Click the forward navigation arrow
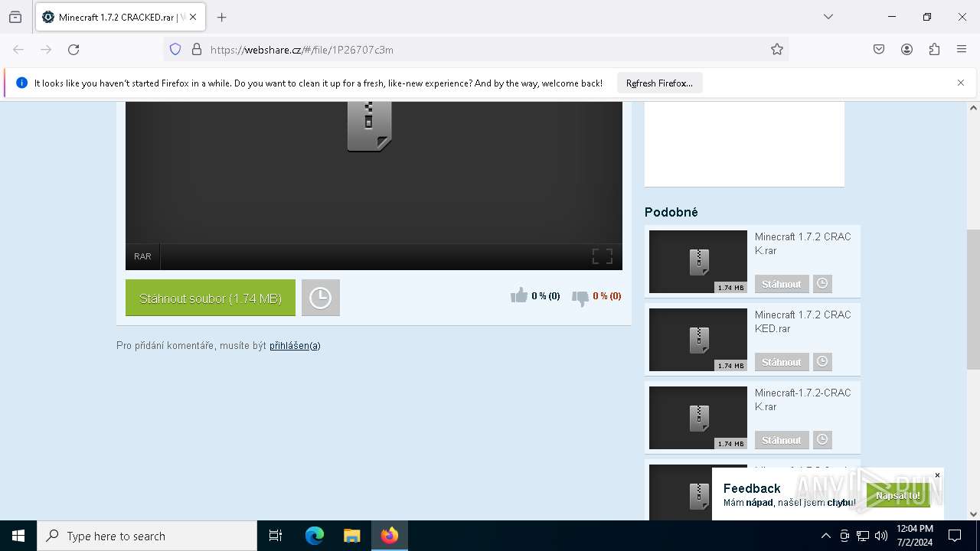Image resolution: width=980 pixels, height=551 pixels. tap(46, 50)
